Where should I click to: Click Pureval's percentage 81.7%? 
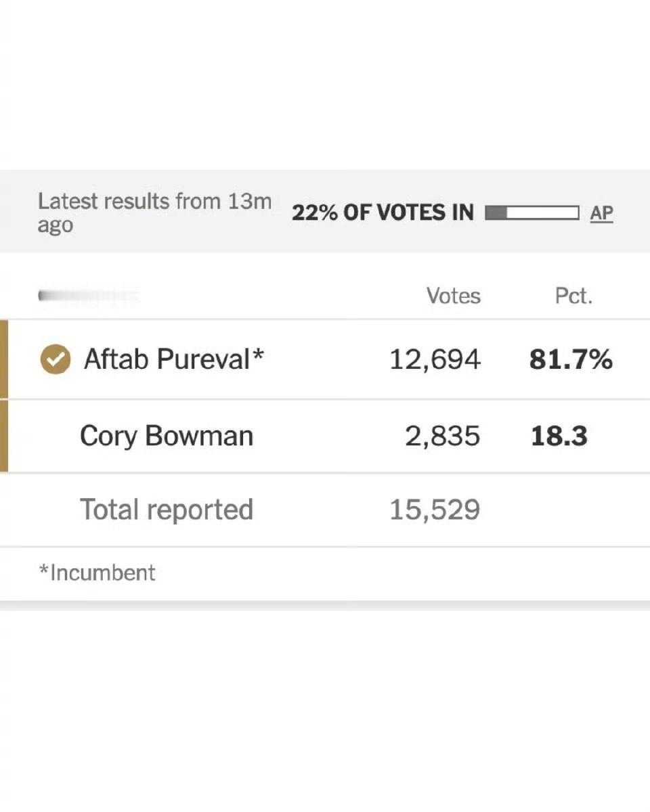[571, 359]
